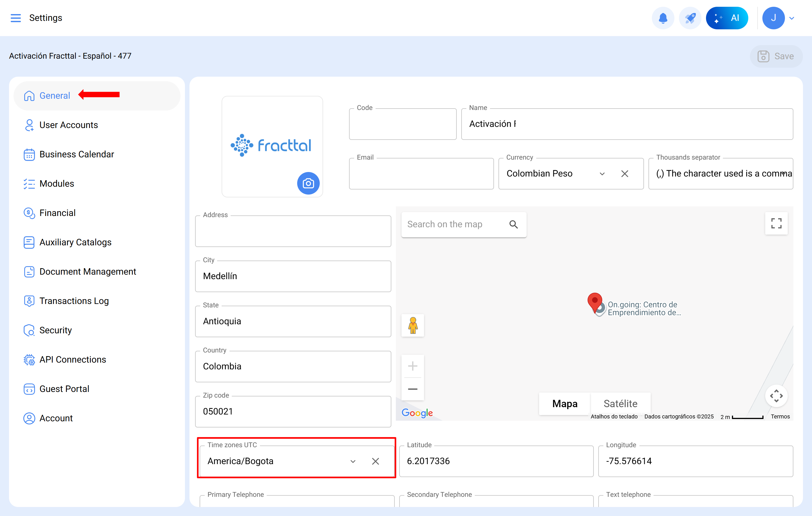
Task: Click the Save button
Action: click(x=776, y=56)
